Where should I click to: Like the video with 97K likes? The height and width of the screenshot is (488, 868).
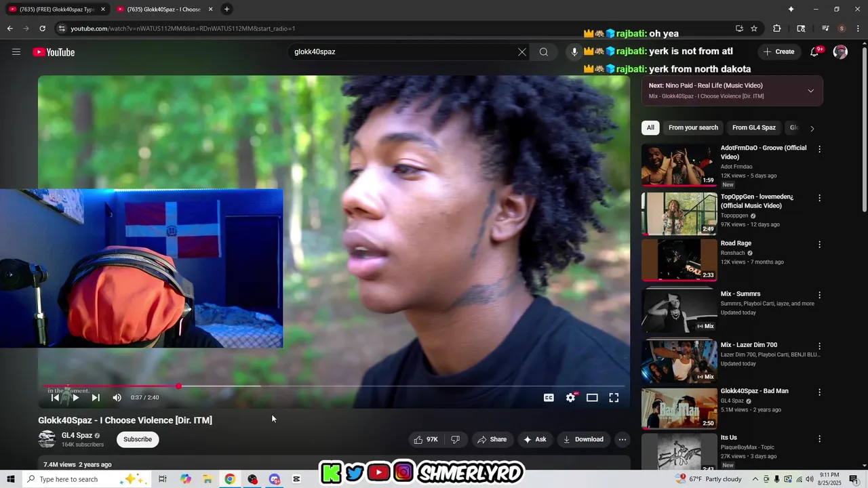click(426, 439)
